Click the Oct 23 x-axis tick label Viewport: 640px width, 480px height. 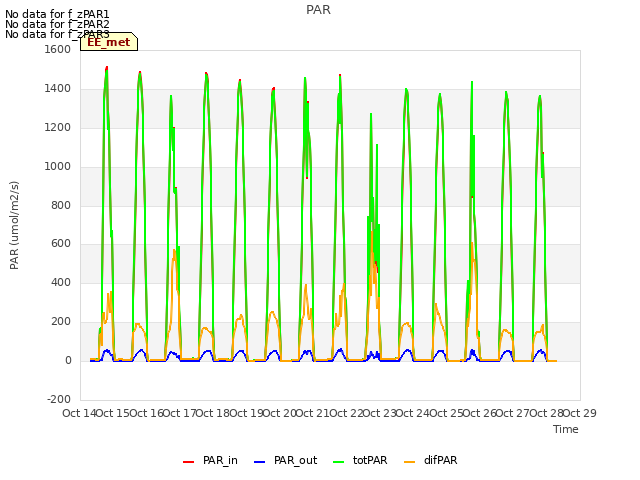(x=380, y=413)
